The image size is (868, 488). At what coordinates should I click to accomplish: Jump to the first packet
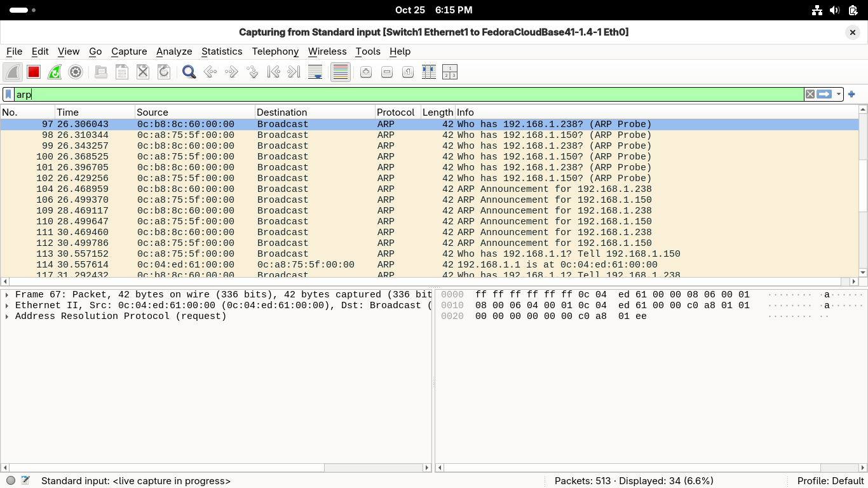[x=273, y=72]
